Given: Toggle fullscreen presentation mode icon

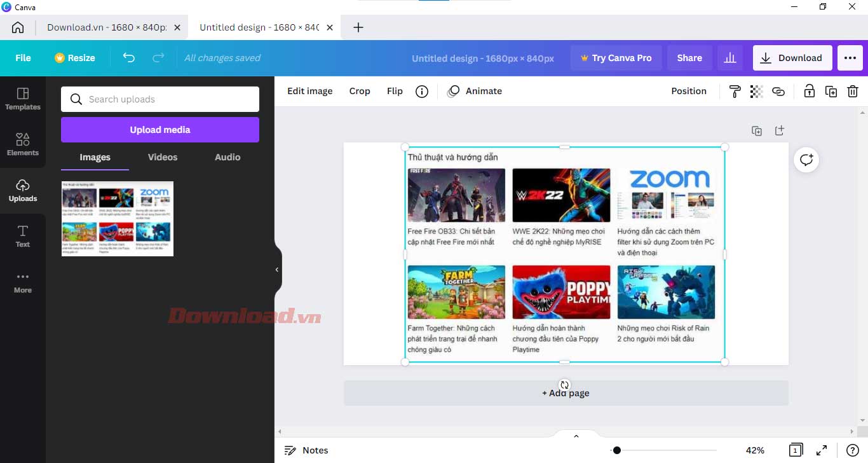Looking at the screenshot, I should [822, 450].
